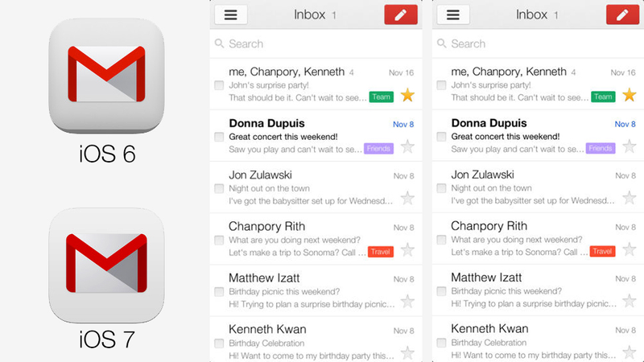
Task: Open 'Great concert this weekend!' in right inbox
Action: coord(538,135)
